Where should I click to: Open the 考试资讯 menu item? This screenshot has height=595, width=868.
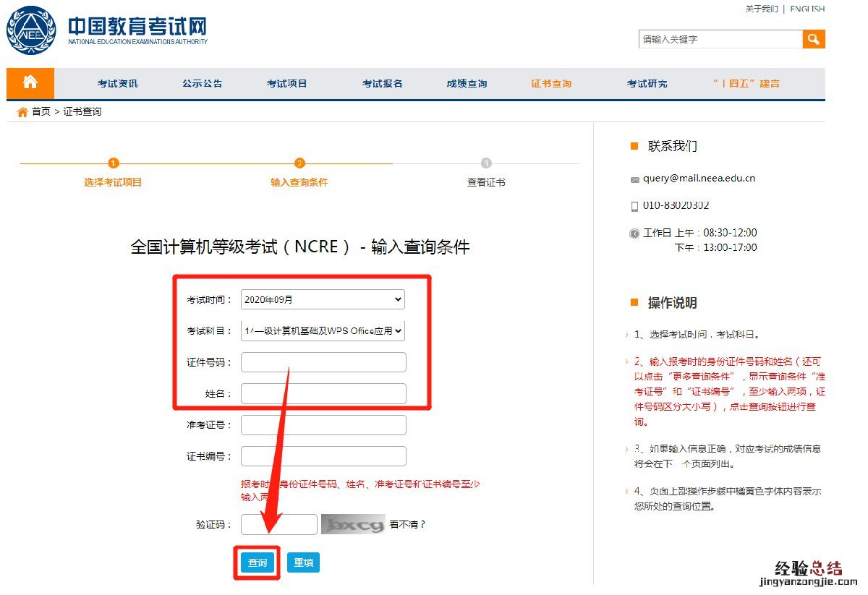(x=117, y=84)
